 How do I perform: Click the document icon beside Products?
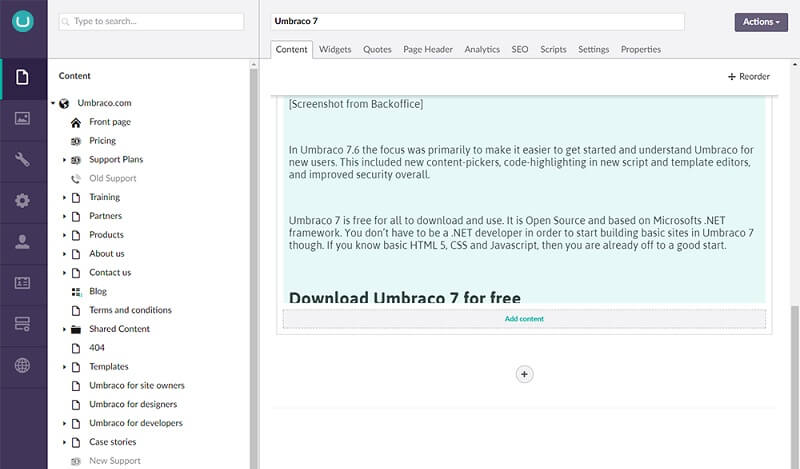pos(76,235)
